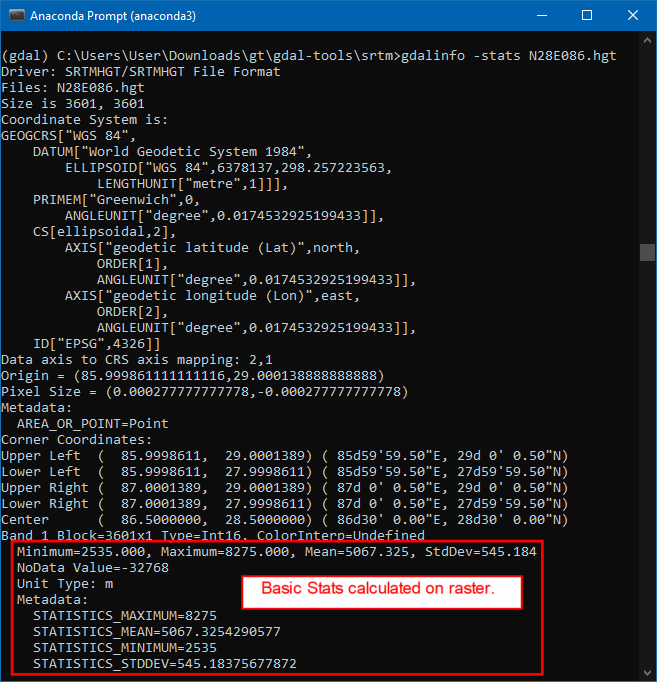Screen dimensions: 657x682
Task: Close the Anaconda Prompt window
Action: pyautogui.click(x=632, y=16)
